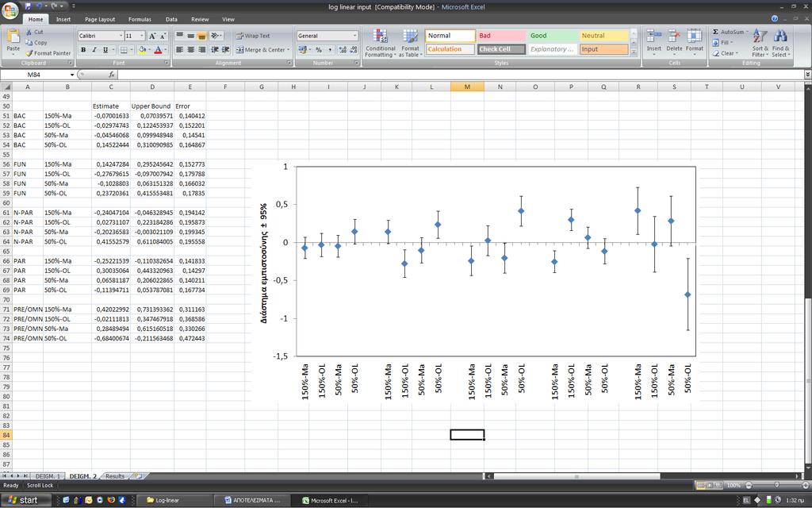
Task: Activate the Format Painter
Action: 48,53
